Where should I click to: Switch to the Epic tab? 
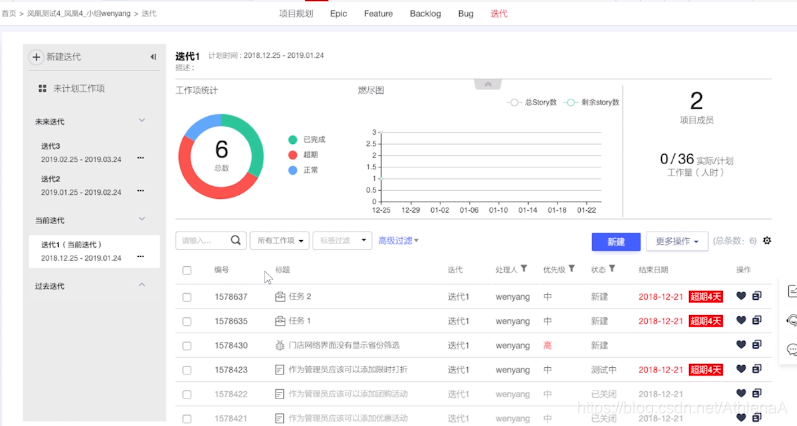pos(339,14)
